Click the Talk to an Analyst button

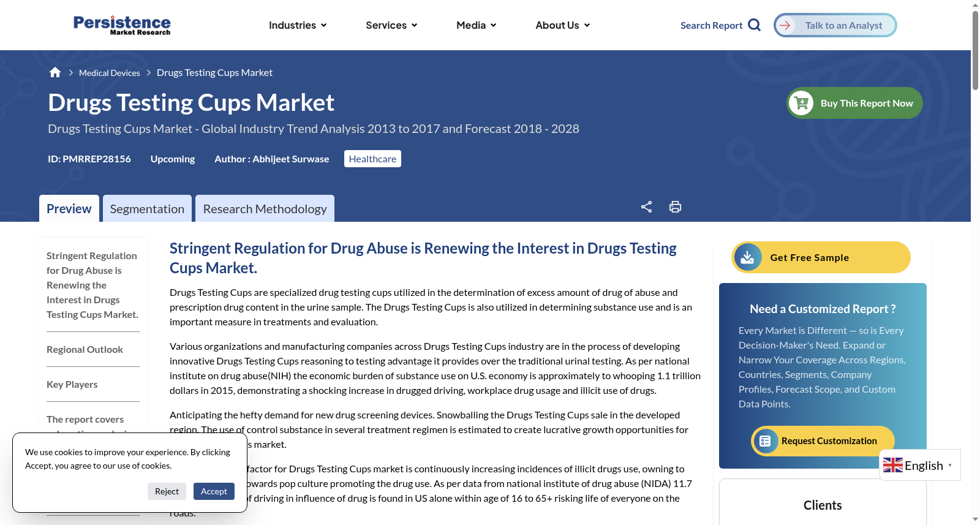click(x=835, y=25)
